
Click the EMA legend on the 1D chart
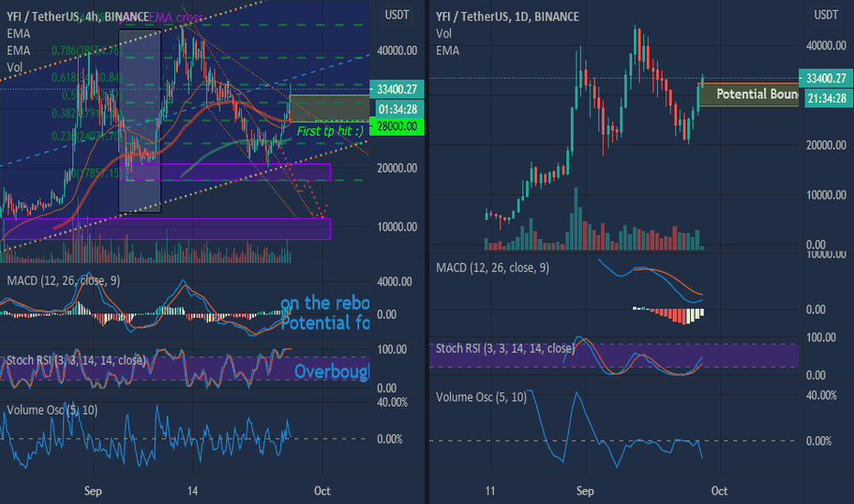click(447, 50)
